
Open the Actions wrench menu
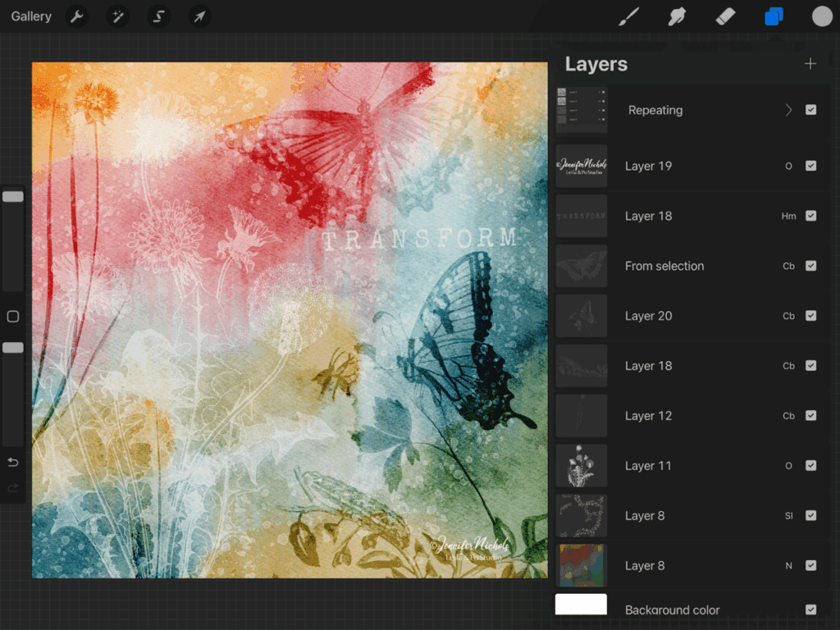[77, 16]
